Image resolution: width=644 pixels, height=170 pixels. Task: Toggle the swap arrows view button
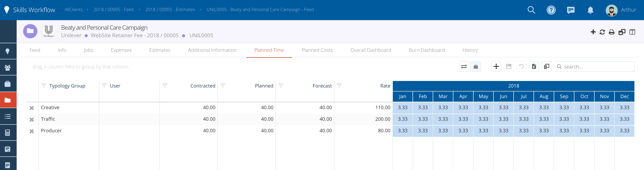[464, 67]
